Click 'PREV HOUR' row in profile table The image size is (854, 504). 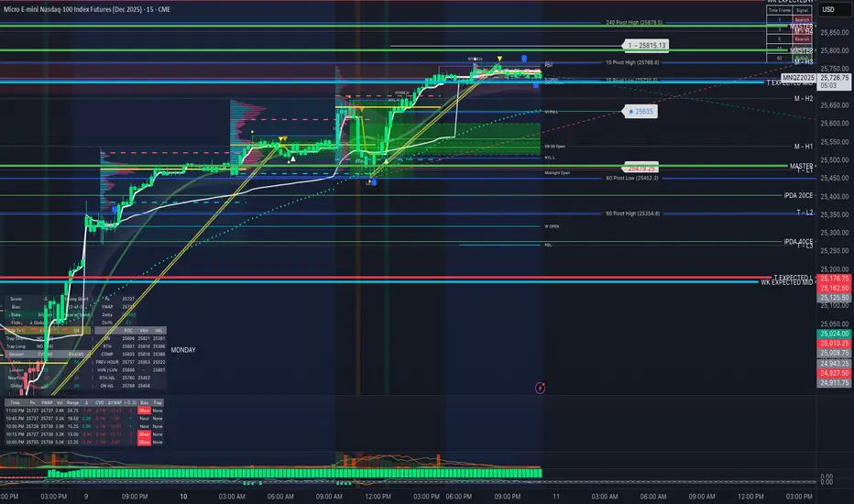[x=131, y=362]
